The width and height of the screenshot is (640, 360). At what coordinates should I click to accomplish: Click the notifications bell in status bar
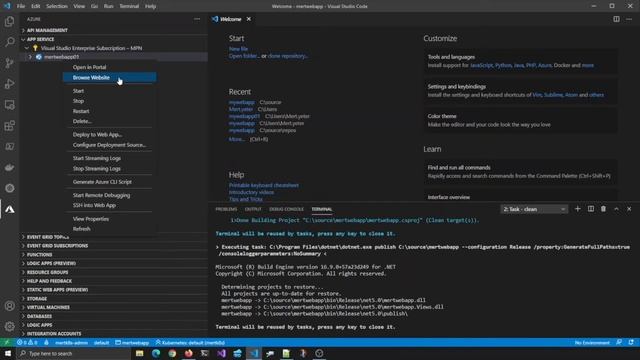coord(631,342)
